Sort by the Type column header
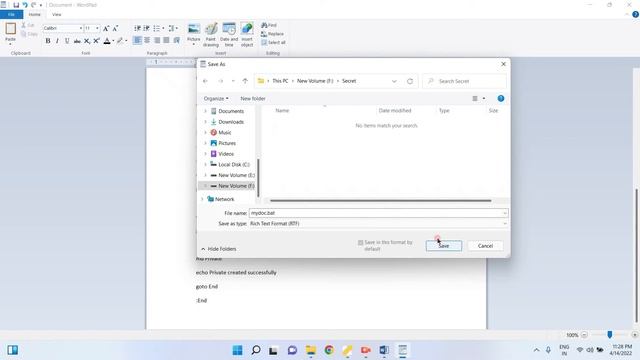 [444, 111]
